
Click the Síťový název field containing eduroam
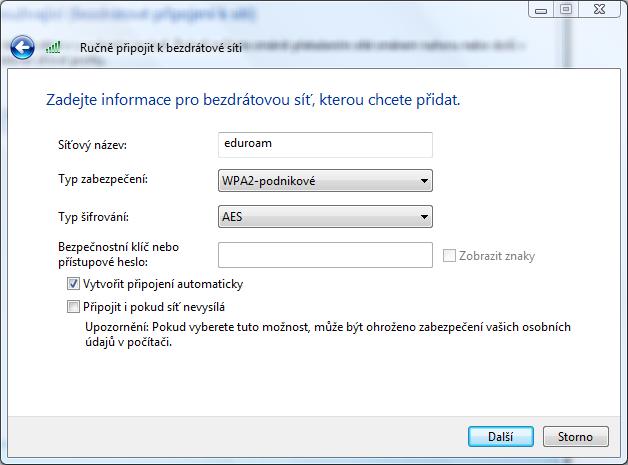coord(325,144)
